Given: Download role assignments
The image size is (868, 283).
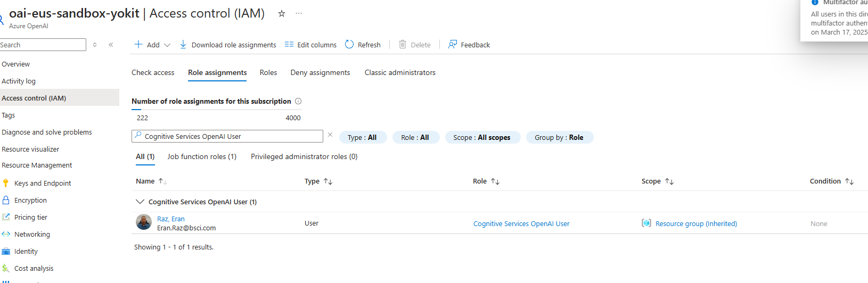Looking at the screenshot, I should (228, 45).
